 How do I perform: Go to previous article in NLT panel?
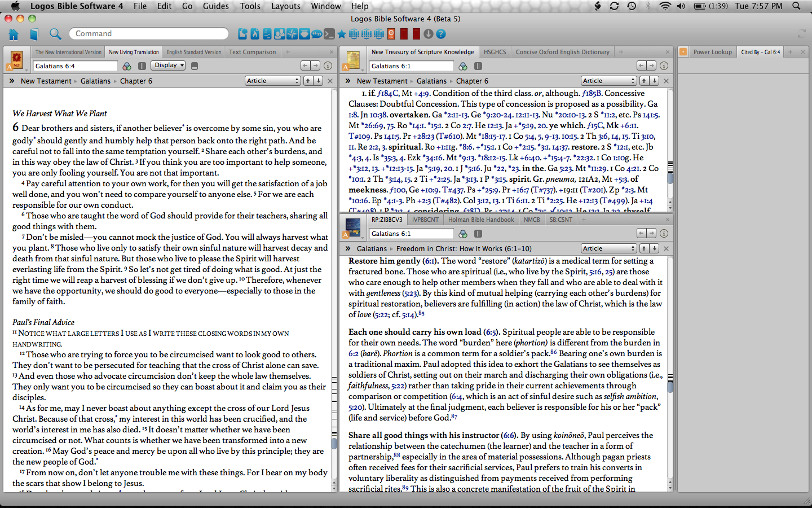308,81
